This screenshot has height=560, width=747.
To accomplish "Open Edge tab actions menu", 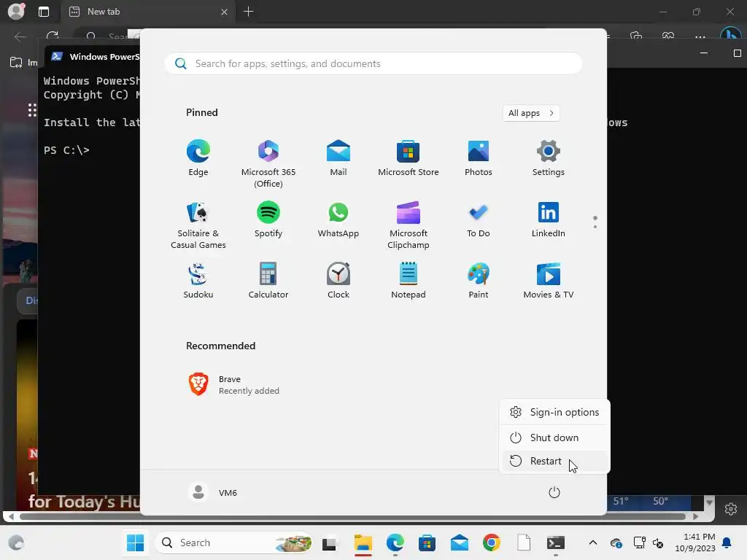I will click(x=43, y=12).
